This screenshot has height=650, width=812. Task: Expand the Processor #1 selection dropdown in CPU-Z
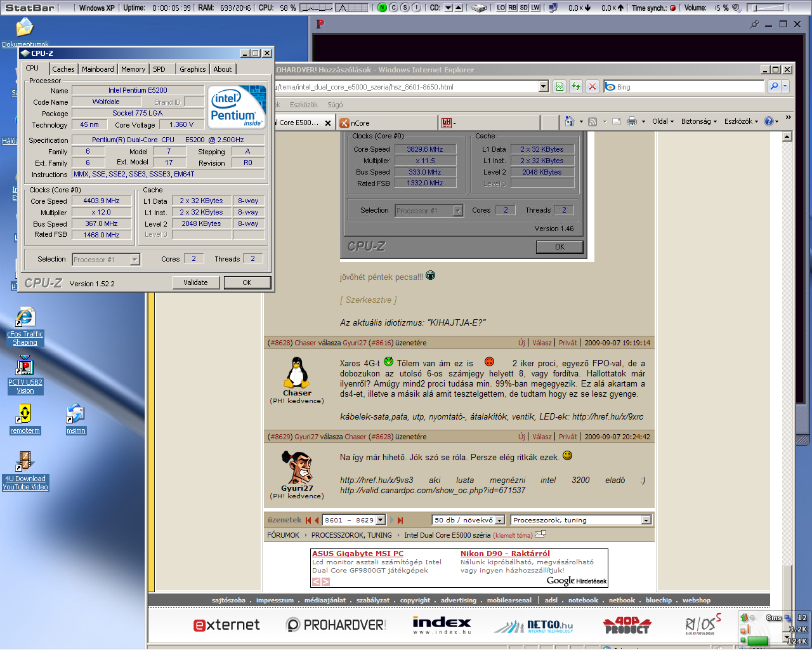(134, 259)
